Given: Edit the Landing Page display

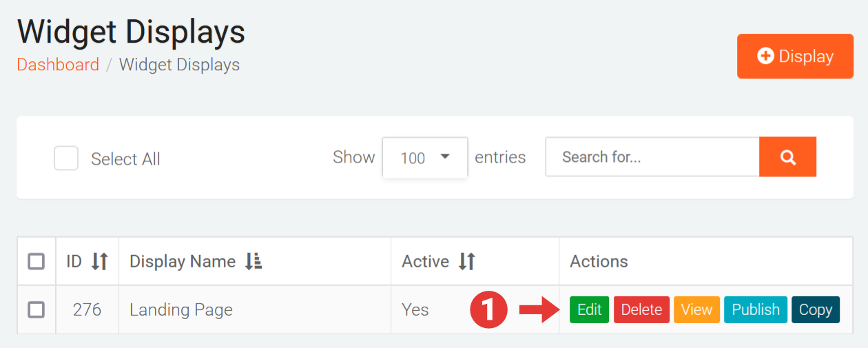Looking at the screenshot, I should pos(589,310).
